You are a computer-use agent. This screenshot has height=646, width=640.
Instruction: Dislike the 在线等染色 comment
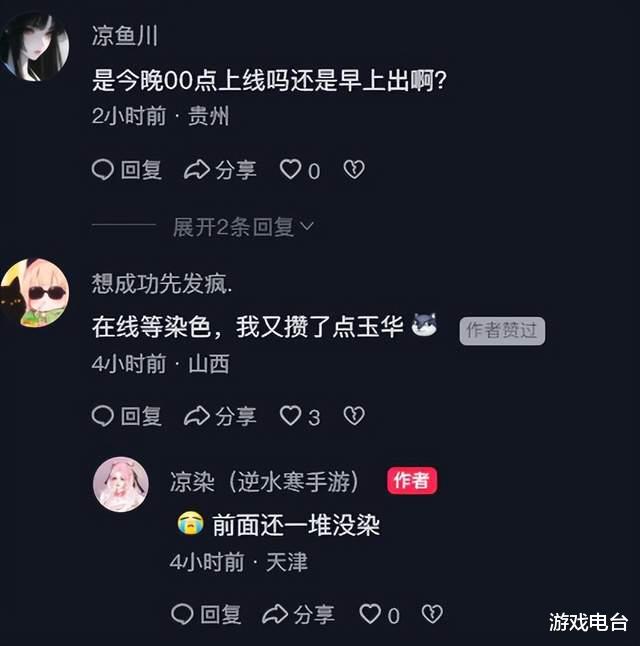(x=354, y=416)
